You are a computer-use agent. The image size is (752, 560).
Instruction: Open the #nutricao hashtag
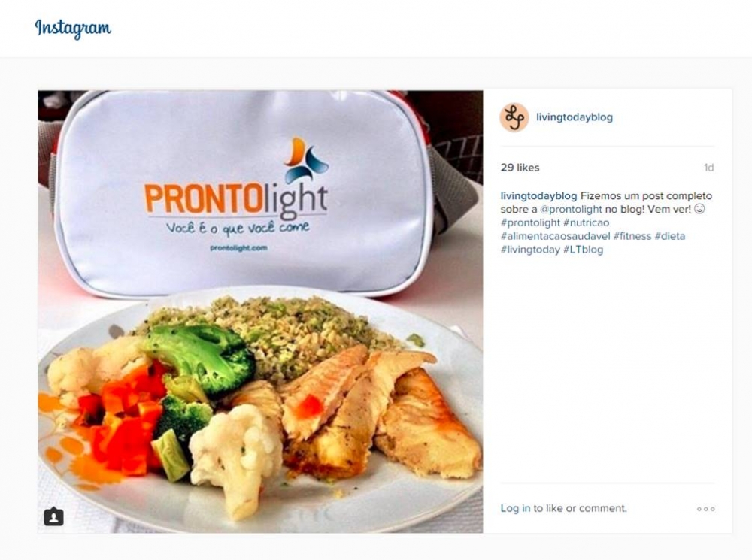(586, 222)
